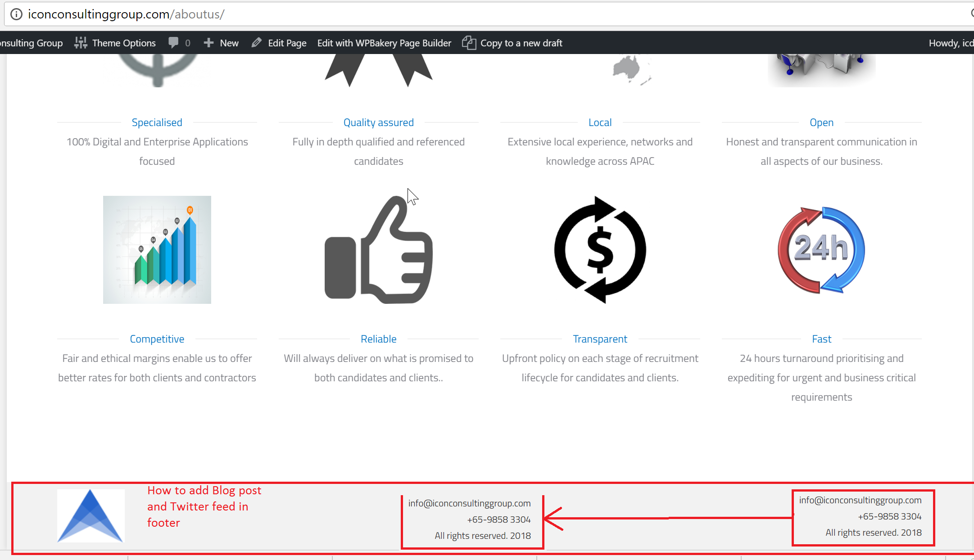Image resolution: width=974 pixels, height=560 pixels.
Task: Click the Theme Options sliders icon
Action: tap(81, 43)
